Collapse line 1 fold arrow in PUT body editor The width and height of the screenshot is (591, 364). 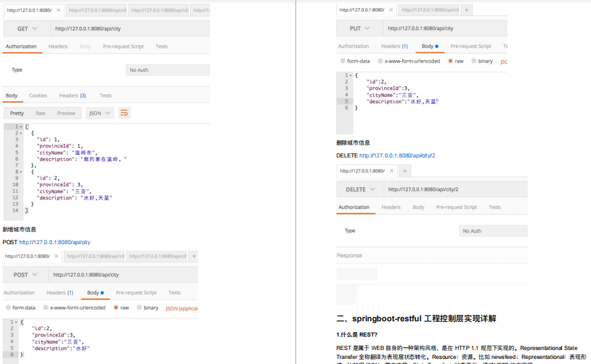tap(351, 76)
